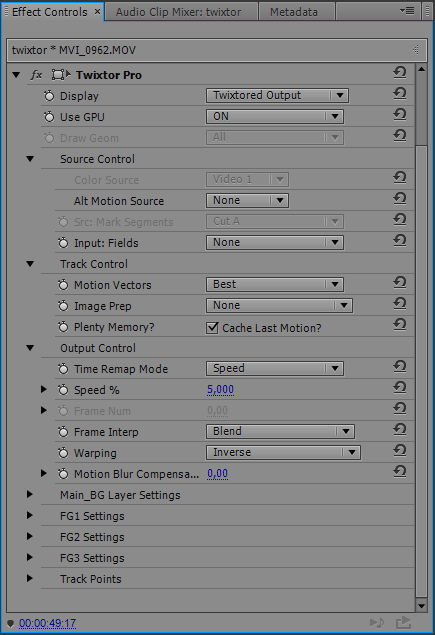Toggle animation stopwatch for Display

(x=49, y=96)
